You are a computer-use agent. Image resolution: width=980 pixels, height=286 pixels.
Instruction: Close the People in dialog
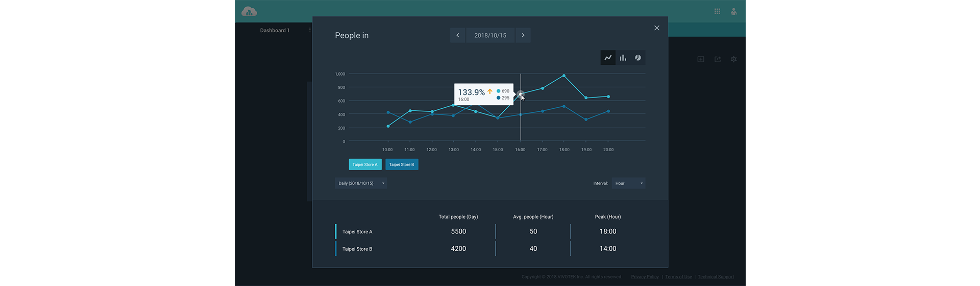click(657, 28)
